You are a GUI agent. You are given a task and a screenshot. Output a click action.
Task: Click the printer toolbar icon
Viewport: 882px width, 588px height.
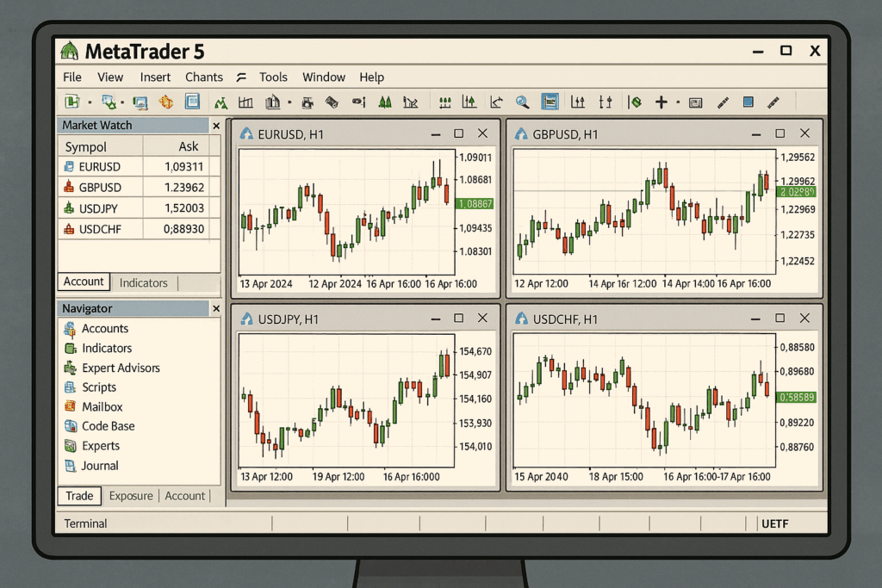pos(307,102)
